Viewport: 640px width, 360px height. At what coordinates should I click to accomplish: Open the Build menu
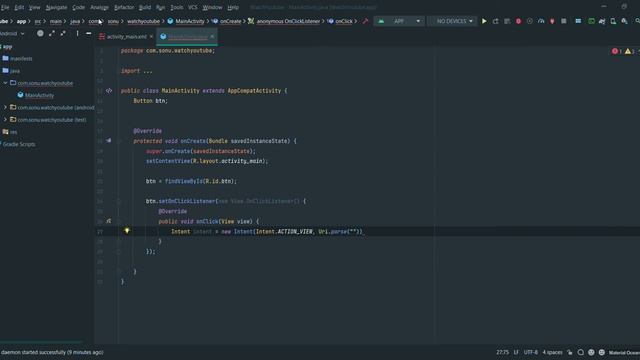click(x=145, y=7)
